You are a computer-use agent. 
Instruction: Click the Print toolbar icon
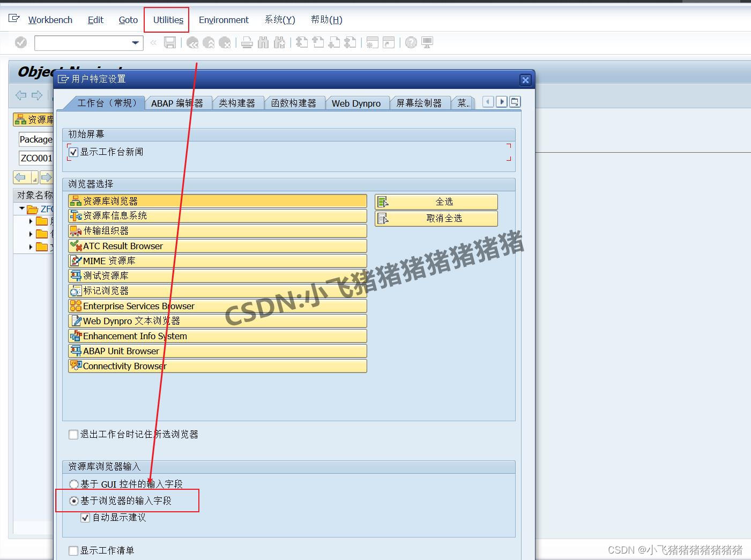coord(247,42)
